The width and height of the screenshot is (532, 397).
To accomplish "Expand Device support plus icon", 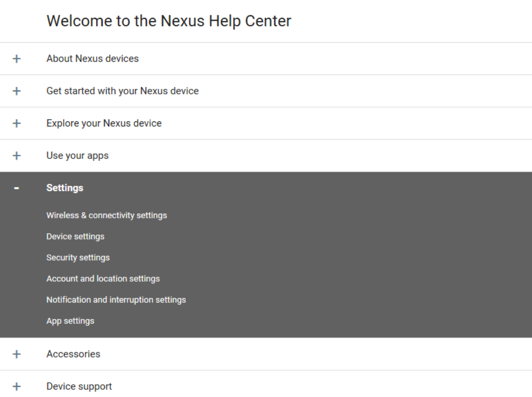I will [17, 386].
